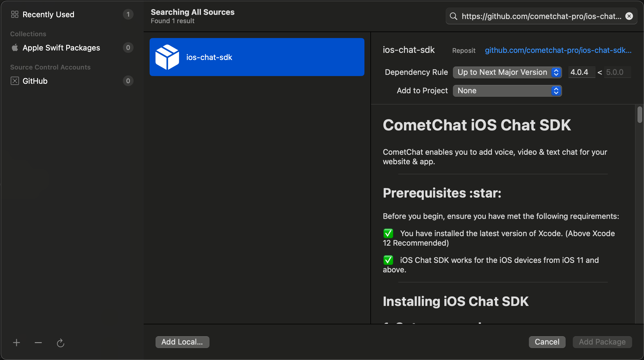Screen dimensions: 644x360
Task: Click the refresh collections icon
Action: point(61,343)
